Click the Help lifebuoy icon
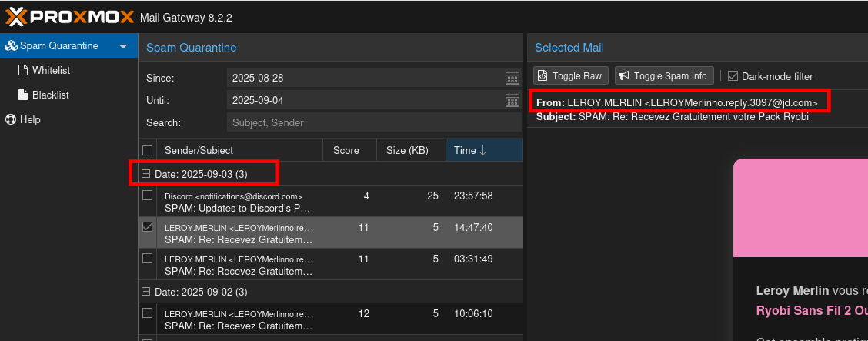 pyautogui.click(x=11, y=119)
